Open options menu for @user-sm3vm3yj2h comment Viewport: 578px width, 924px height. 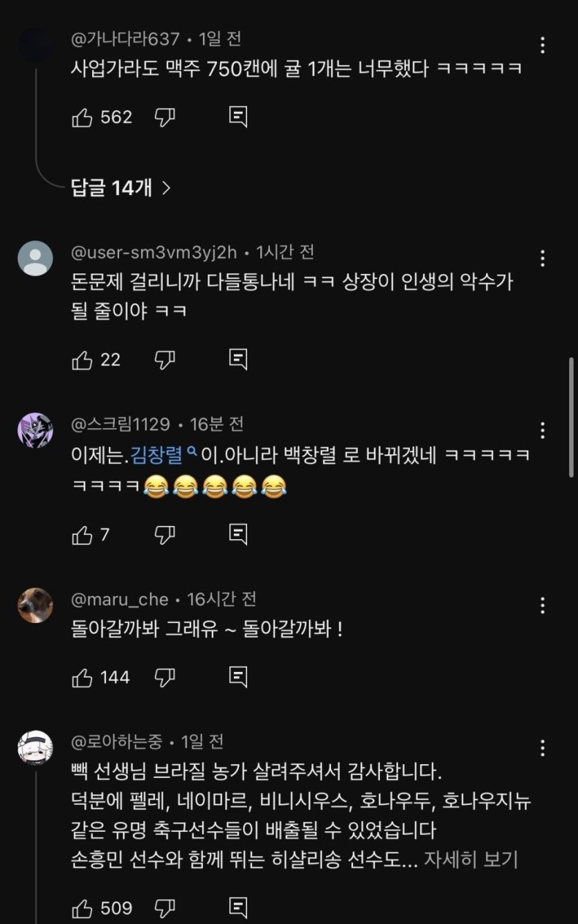543,259
